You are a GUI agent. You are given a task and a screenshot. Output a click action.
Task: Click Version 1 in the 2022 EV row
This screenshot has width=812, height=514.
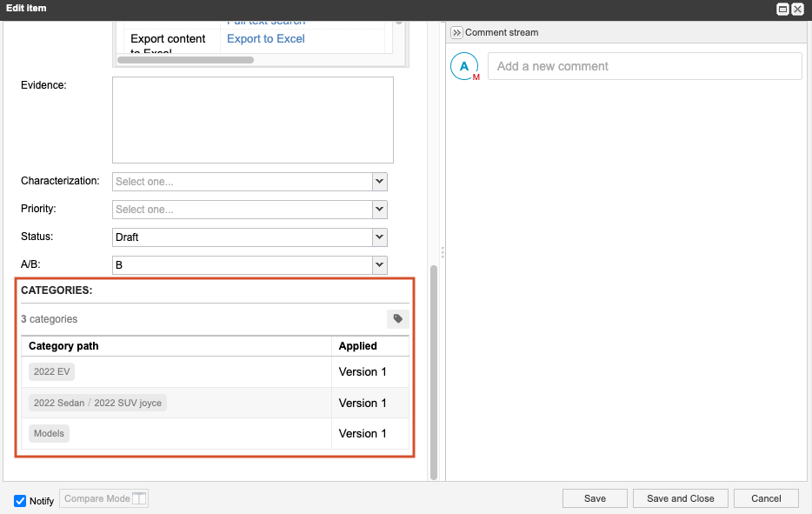(363, 371)
